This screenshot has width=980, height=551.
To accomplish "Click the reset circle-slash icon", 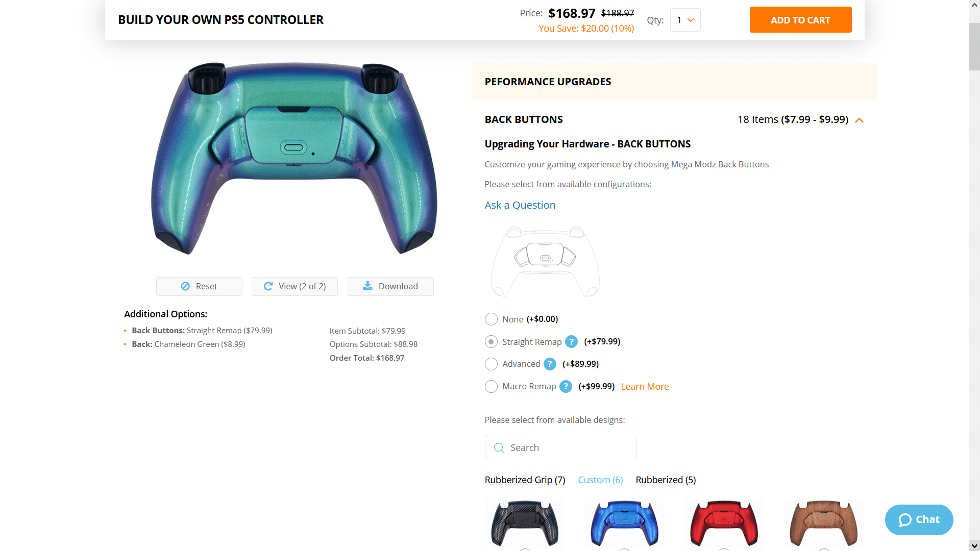I will pyautogui.click(x=185, y=286).
